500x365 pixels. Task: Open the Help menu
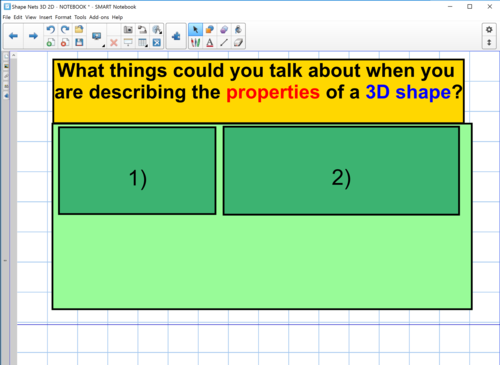(117, 17)
